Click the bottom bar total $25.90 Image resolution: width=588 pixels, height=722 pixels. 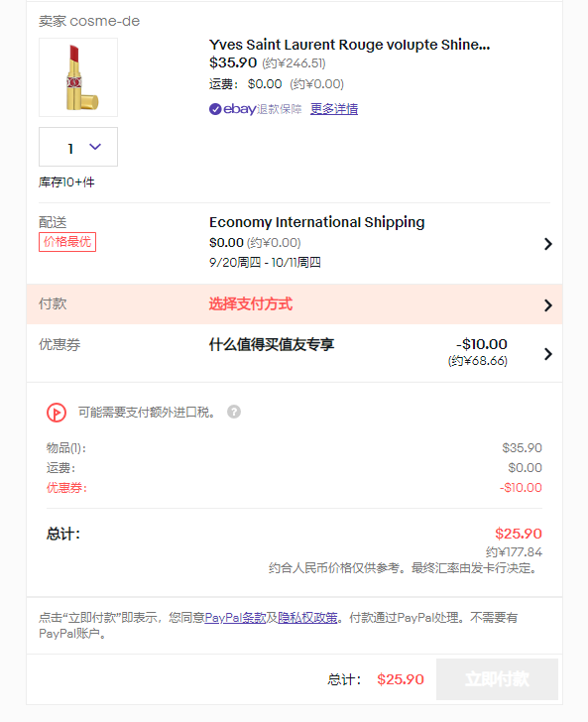[x=401, y=679]
